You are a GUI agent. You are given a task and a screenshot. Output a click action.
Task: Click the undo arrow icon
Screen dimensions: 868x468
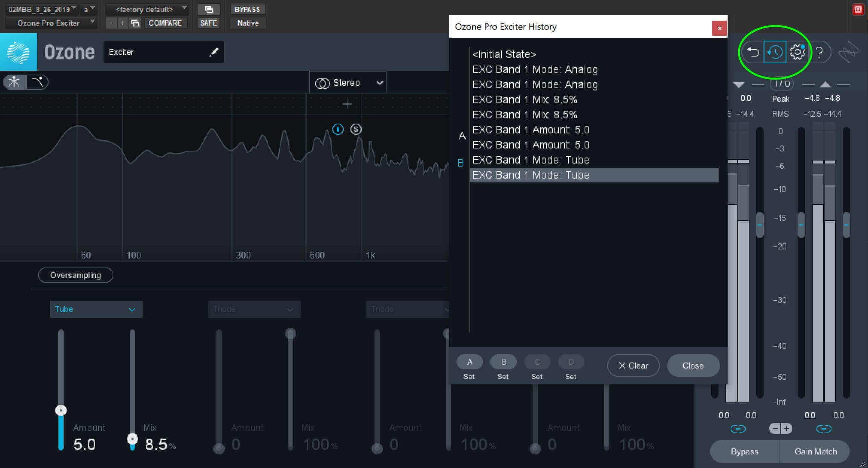tap(752, 52)
